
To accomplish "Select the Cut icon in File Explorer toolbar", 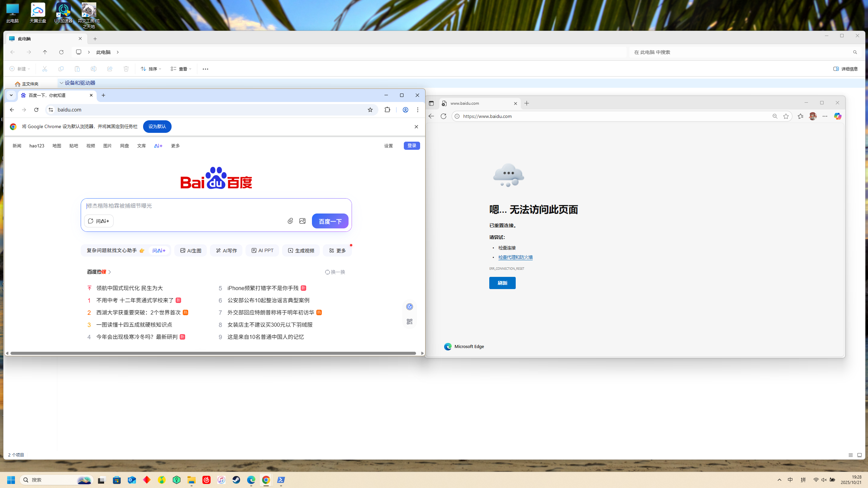I will point(44,69).
